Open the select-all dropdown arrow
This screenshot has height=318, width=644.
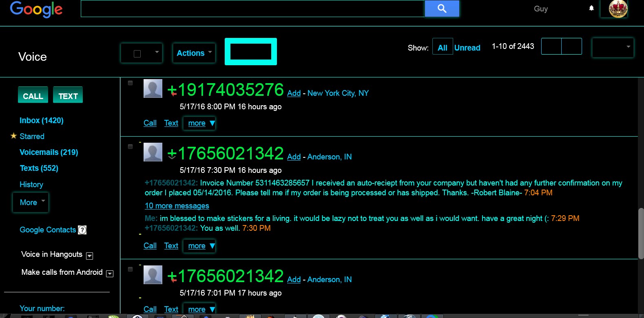point(157,52)
